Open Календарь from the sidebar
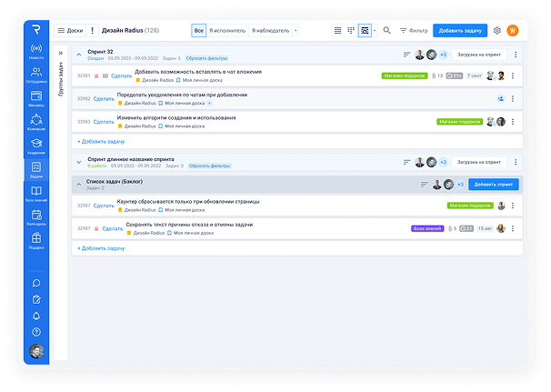The width and height of the screenshot is (551, 392). click(x=36, y=216)
